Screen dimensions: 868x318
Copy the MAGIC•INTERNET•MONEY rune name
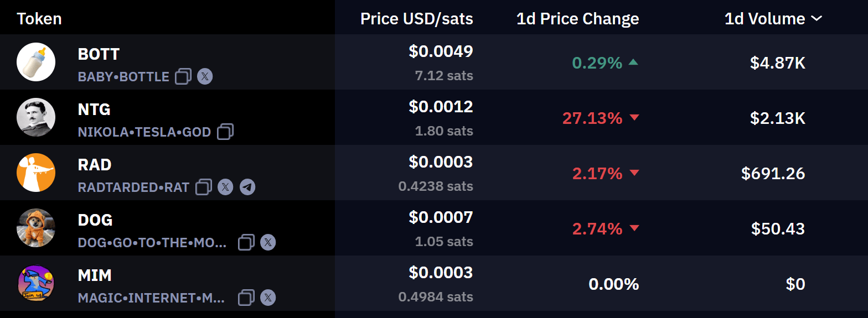pyautogui.click(x=246, y=298)
